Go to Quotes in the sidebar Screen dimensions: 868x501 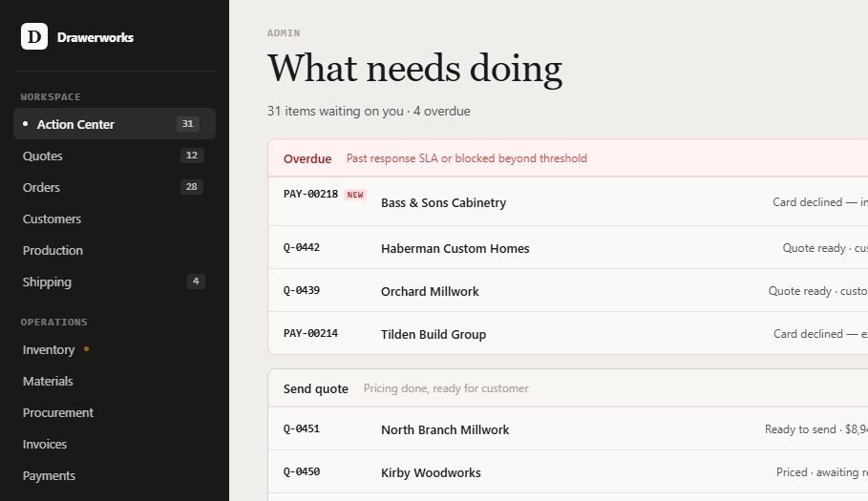[x=115, y=156]
